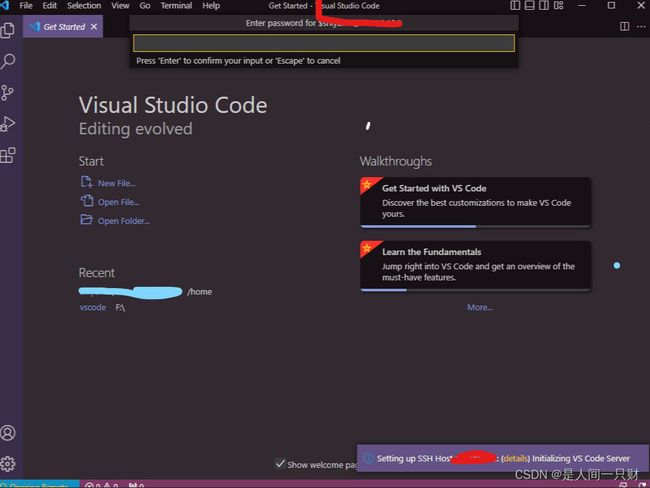Click the New File... link
This screenshot has height=488, width=650.
[116, 183]
